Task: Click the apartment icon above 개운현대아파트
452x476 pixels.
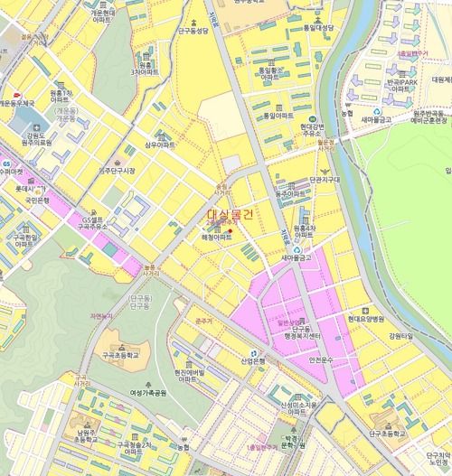Action: pos(103,5)
